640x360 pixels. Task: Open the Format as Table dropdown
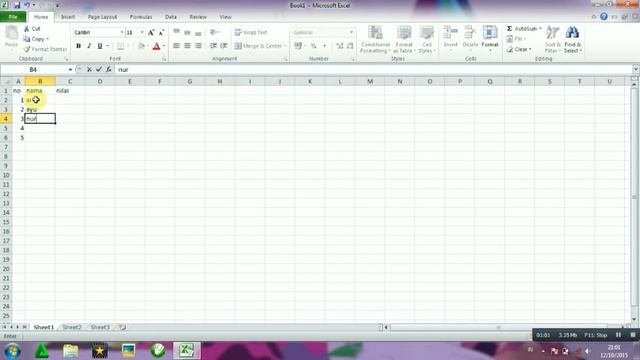(x=404, y=39)
